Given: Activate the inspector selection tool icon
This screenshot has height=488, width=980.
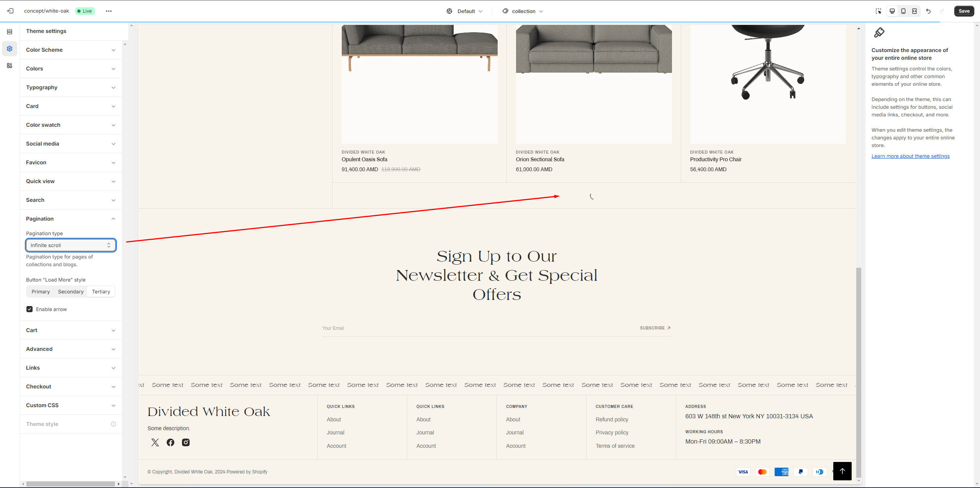Looking at the screenshot, I should [x=878, y=11].
